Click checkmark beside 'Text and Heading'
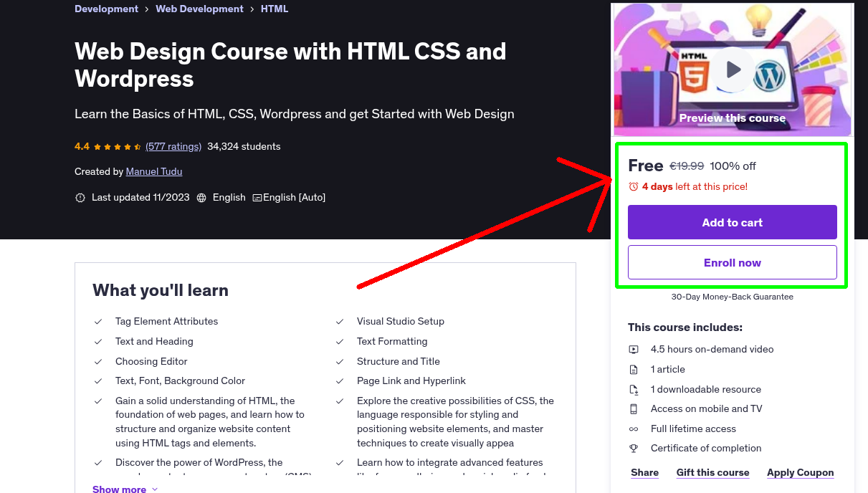The image size is (868, 493). pyautogui.click(x=98, y=342)
